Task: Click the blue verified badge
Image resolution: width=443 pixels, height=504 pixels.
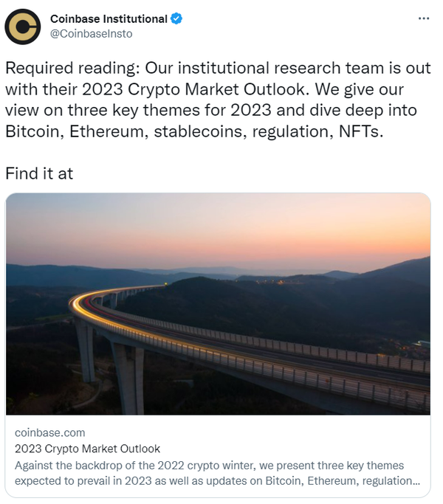Action: pyautogui.click(x=175, y=18)
